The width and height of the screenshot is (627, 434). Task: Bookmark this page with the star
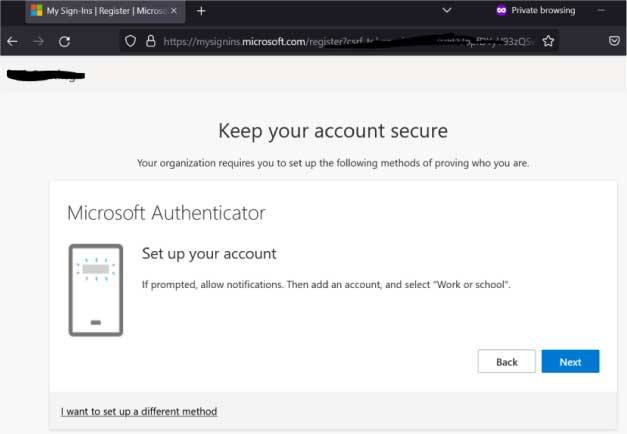[548, 42]
